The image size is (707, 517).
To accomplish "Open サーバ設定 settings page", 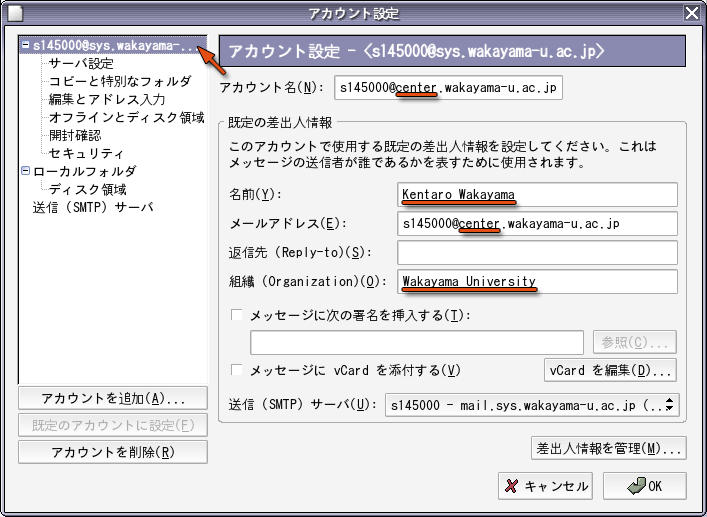I will (81, 63).
